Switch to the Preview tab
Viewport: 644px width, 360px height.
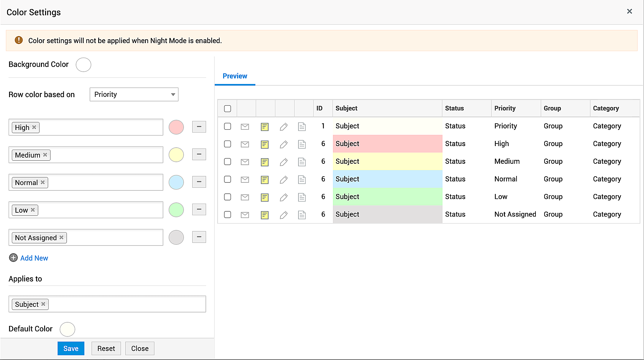click(x=235, y=76)
